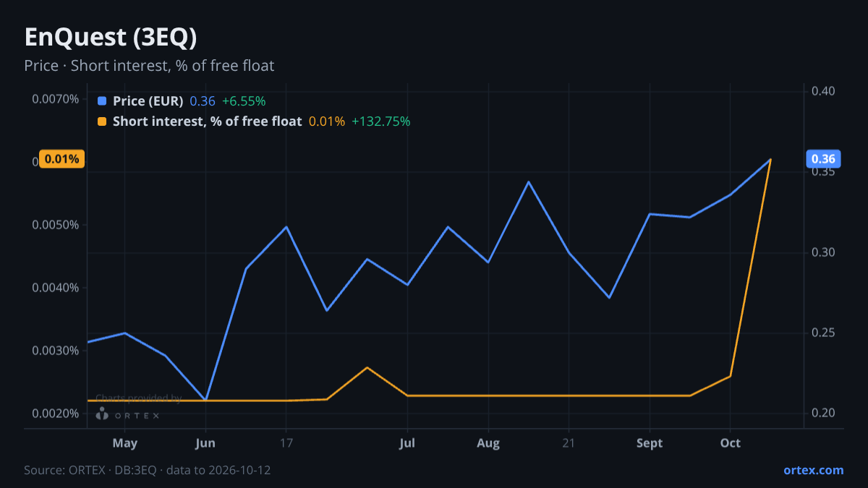Click the 17 x-axis label

(x=286, y=443)
